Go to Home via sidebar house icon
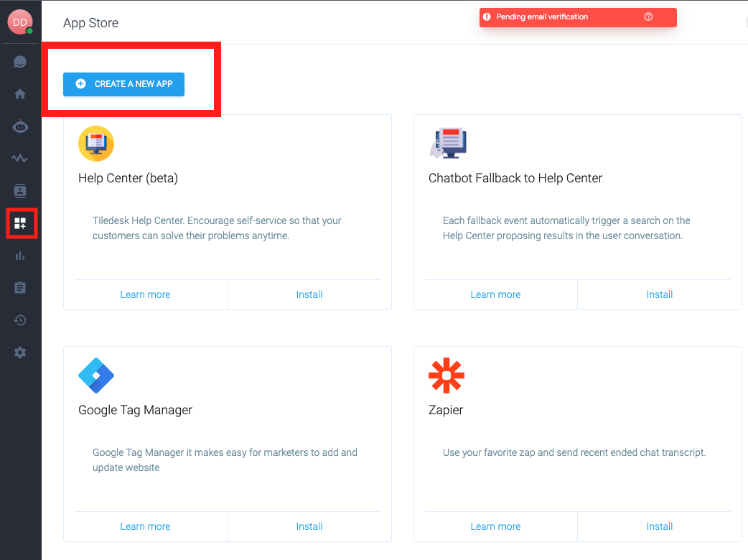 (x=20, y=94)
